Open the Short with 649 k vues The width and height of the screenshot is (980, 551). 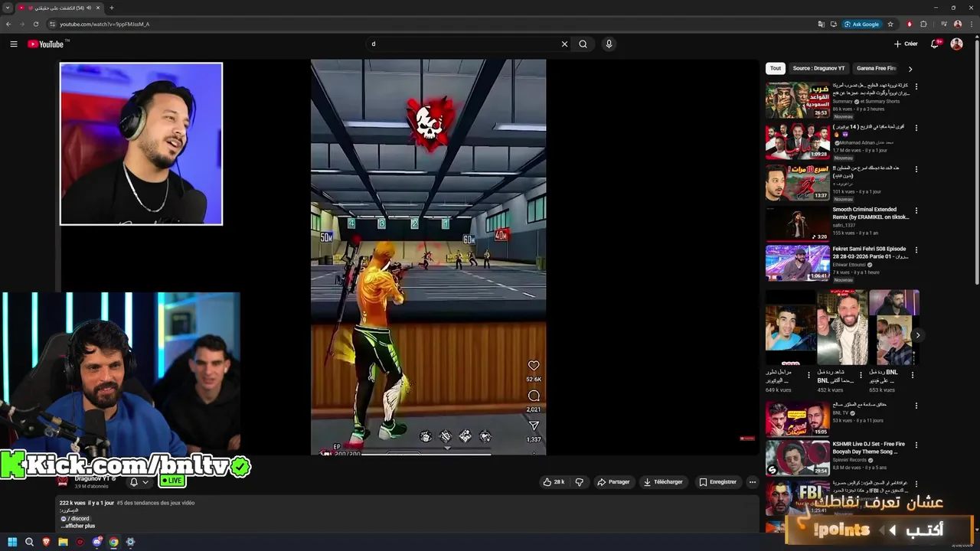(x=790, y=328)
